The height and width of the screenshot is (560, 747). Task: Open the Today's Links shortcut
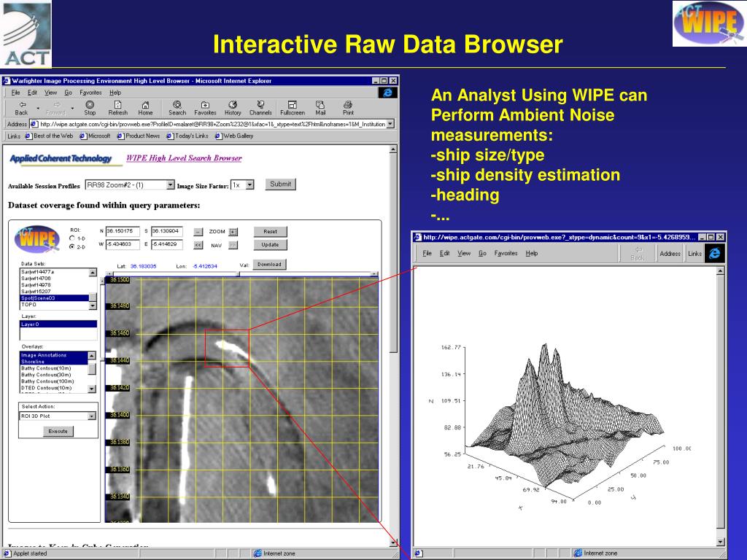(187, 136)
